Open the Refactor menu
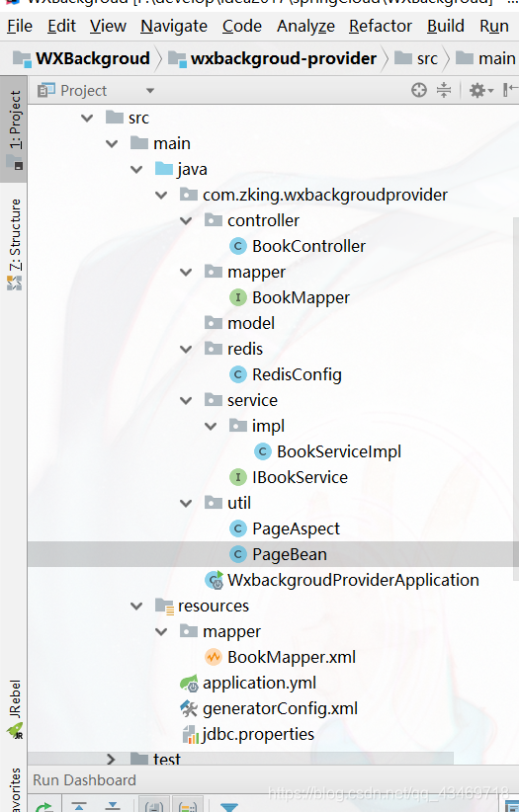The width and height of the screenshot is (519, 812). click(x=380, y=26)
